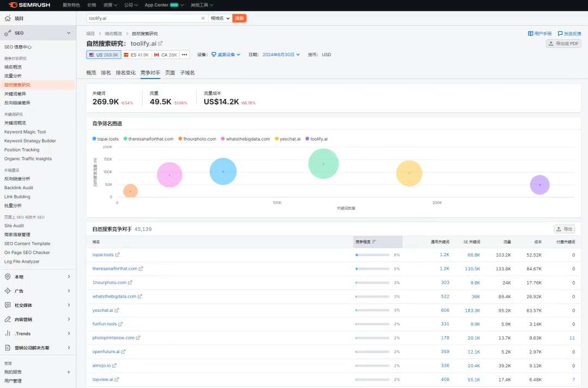
Task: Open external link icon next to toolify.ai title
Action: 161,44
